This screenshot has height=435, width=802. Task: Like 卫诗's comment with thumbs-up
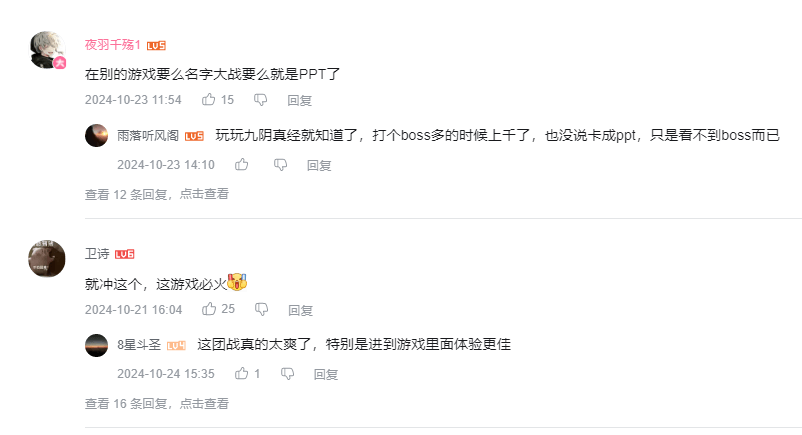click(209, 310)
